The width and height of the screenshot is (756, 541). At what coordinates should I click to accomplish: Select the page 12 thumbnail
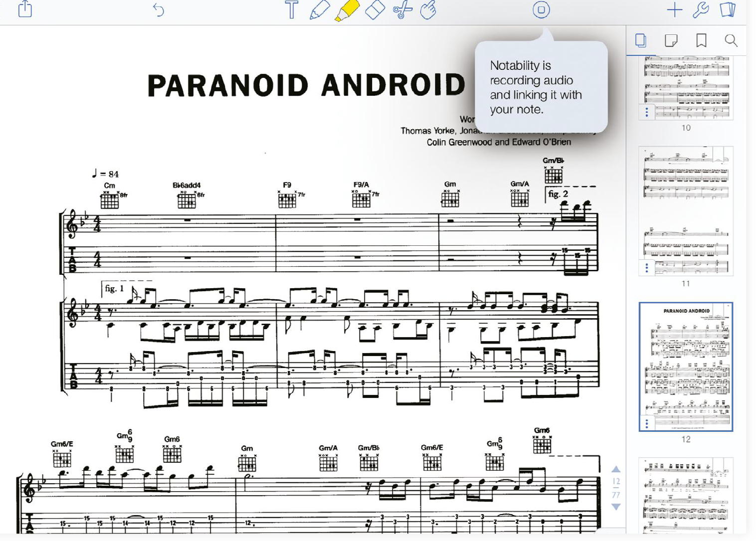tap(686, 366)
